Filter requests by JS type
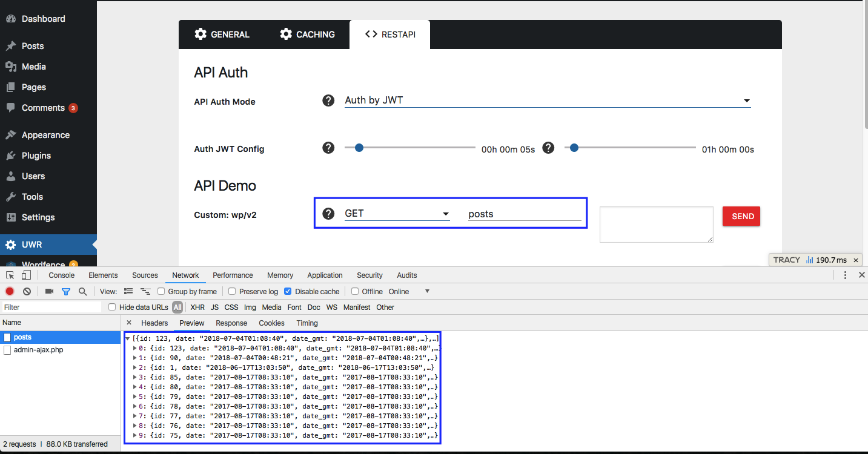Viewport: 868px width, 454px height. pos(214,307)
